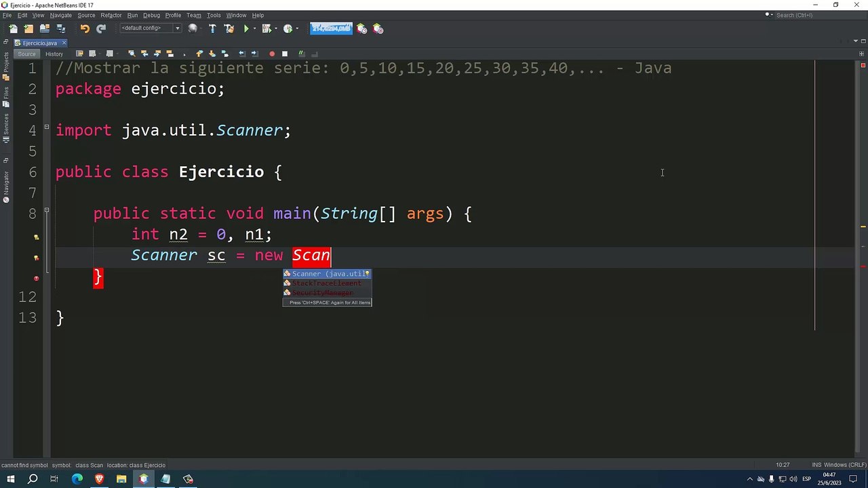The width and height of the screenshot is (868, 488).
Task: Click the Clean and Build icon
Action: (x=229, y=28)
